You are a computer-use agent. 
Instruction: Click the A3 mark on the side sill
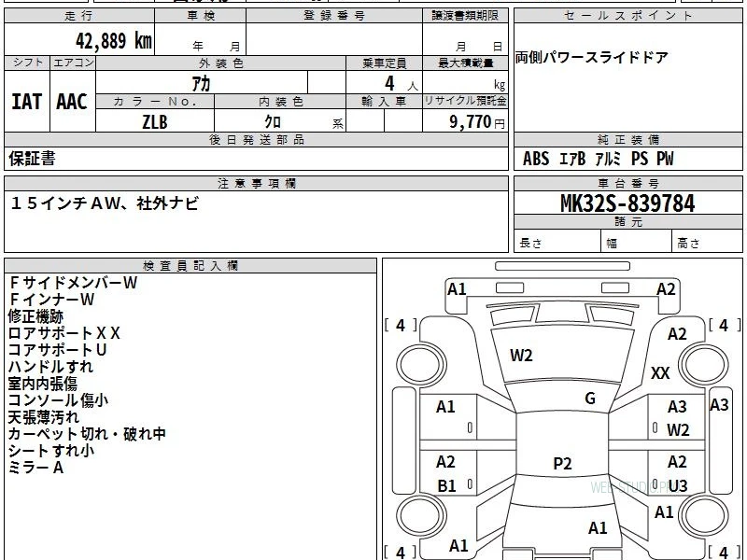point(719,405)
